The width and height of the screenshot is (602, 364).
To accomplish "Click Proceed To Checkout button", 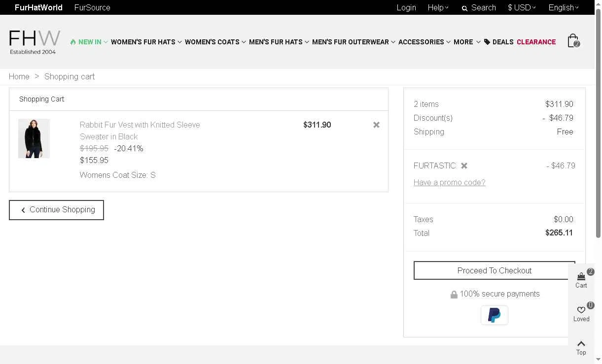I will (495, 270).
